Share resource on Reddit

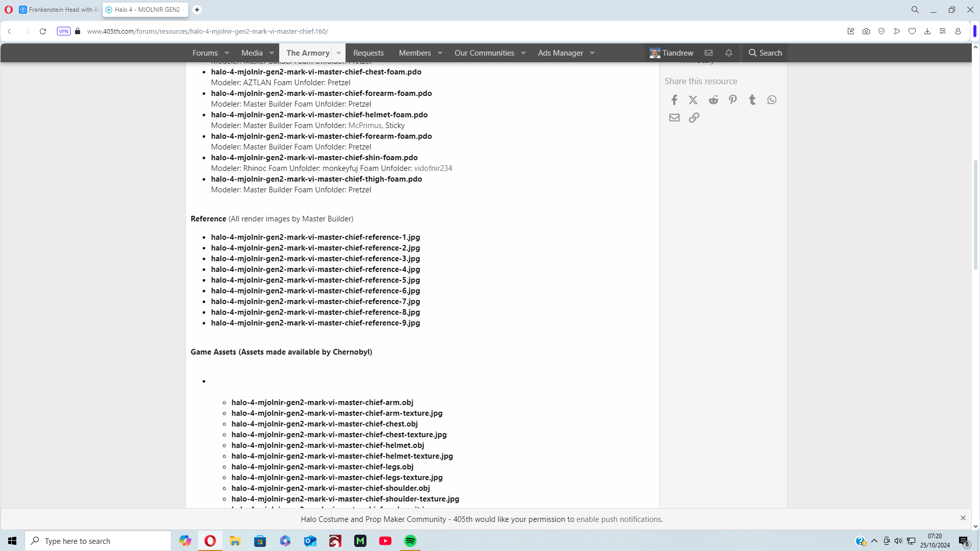coord(713,100)
